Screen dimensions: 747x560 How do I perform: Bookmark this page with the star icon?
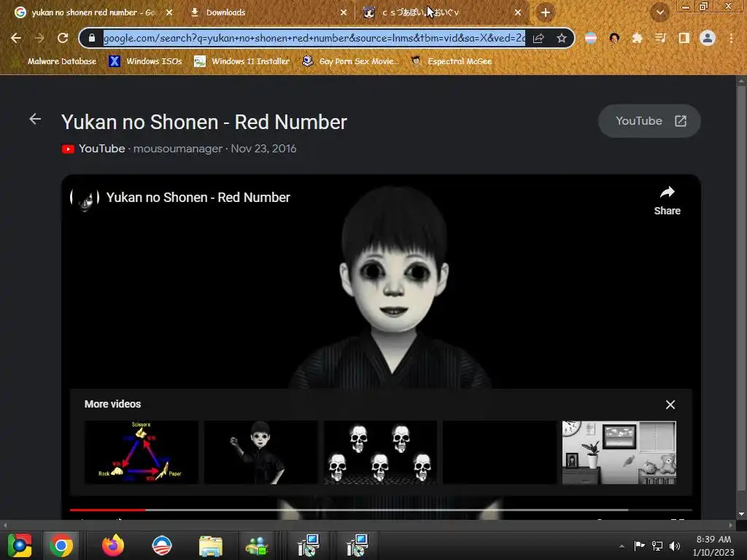(562, 38)
